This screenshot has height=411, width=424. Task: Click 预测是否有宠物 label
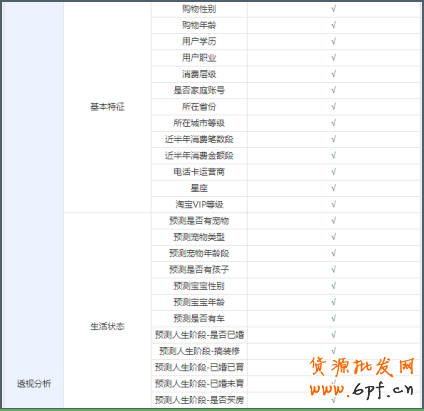click(199, 221)
